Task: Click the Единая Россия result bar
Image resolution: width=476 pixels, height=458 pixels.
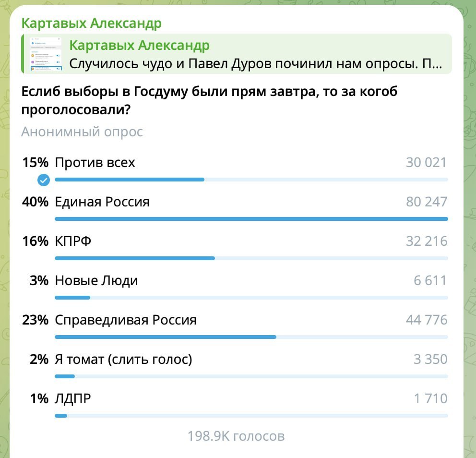Action: tap(251, 219)
